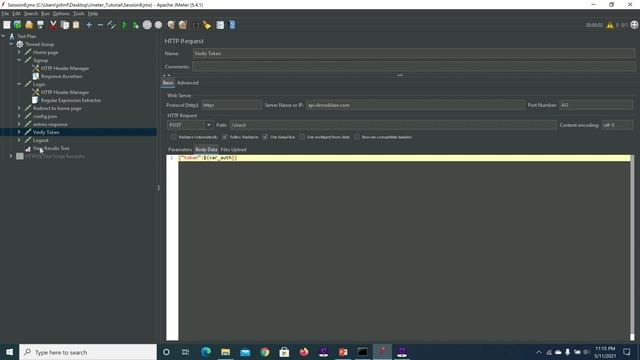The width and height of the screenshot is (640, 360).
Task: Switch to the Parameters tab
Action: coord(180,149)
